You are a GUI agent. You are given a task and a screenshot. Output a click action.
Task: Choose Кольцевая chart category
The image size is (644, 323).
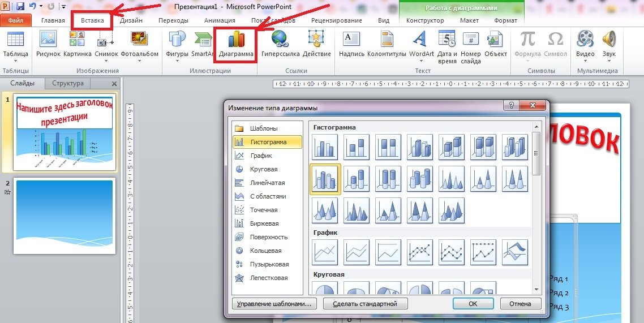click(267, 251)
